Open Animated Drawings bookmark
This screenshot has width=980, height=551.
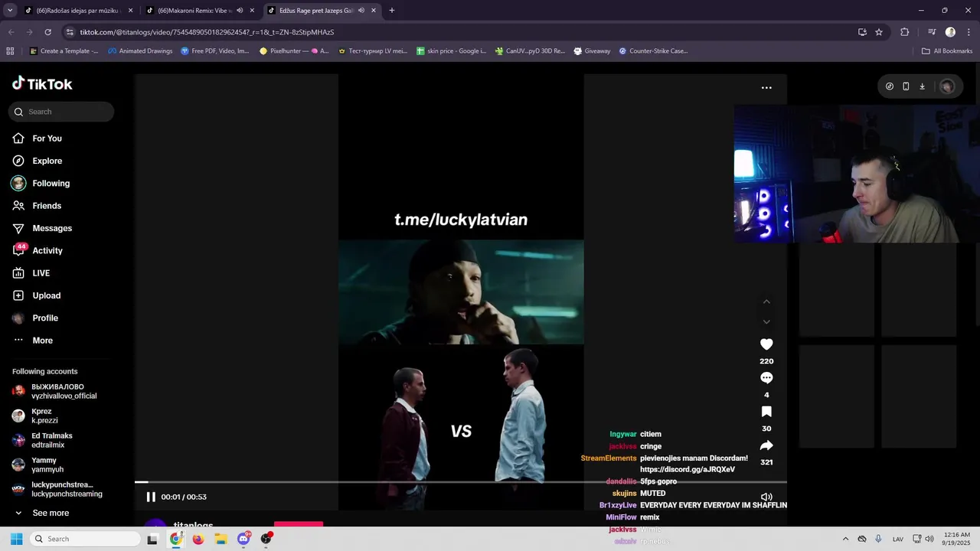[140, 51]
